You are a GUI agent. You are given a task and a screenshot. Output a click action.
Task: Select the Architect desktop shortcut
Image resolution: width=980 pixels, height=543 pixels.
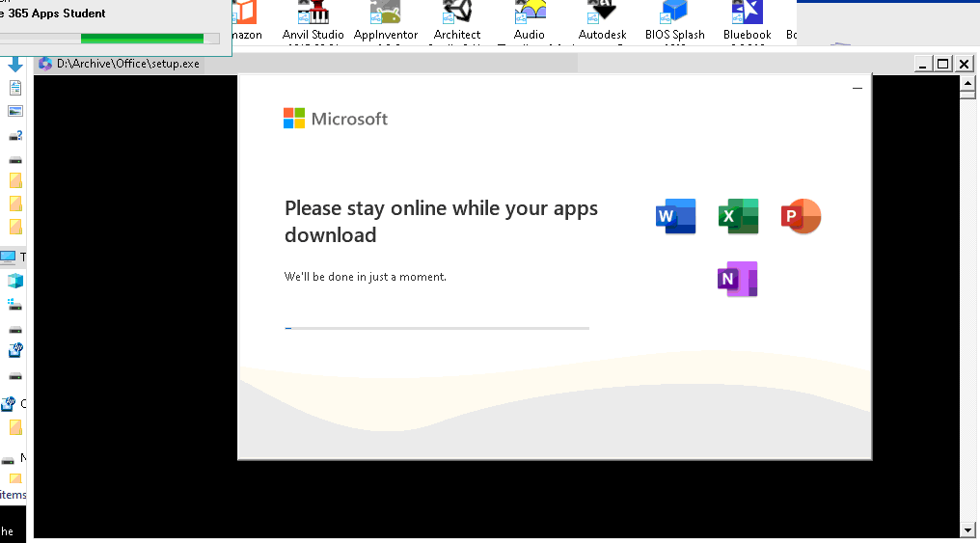(x=457, y=21)
